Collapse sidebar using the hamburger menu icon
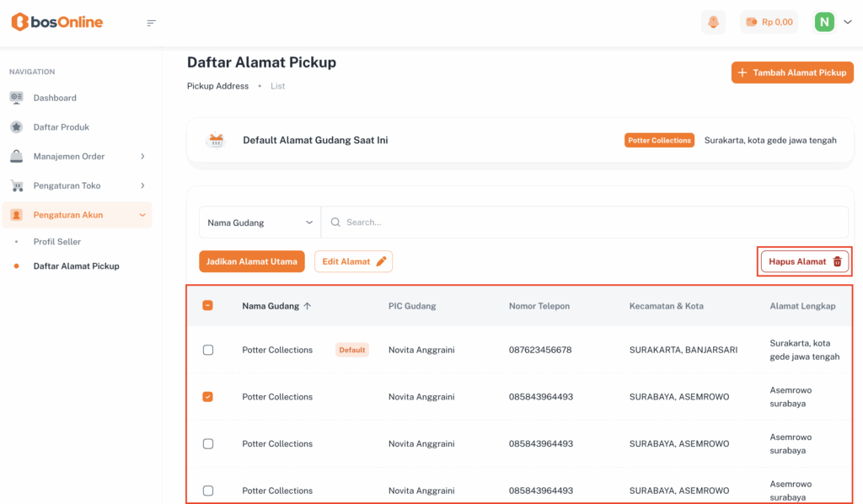Image resolution: width=863 pixels, height=504 pixels. tap(152, 23)
